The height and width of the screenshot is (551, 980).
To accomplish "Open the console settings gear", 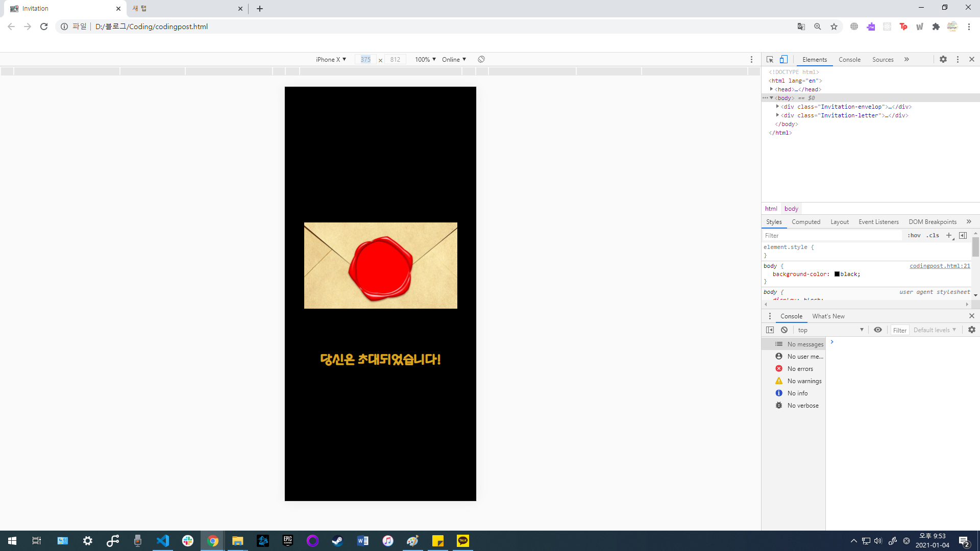I will [x=972, y=330].
